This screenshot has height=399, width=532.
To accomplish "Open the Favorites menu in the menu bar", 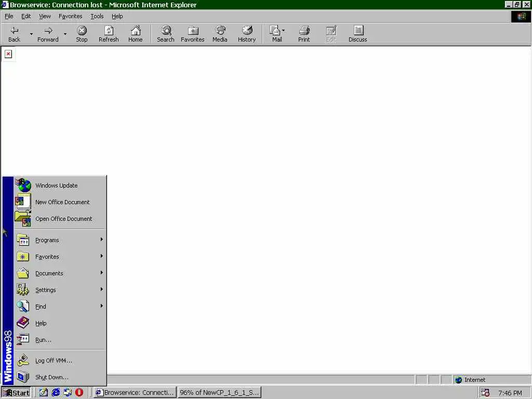I will [x=70, y=16].
